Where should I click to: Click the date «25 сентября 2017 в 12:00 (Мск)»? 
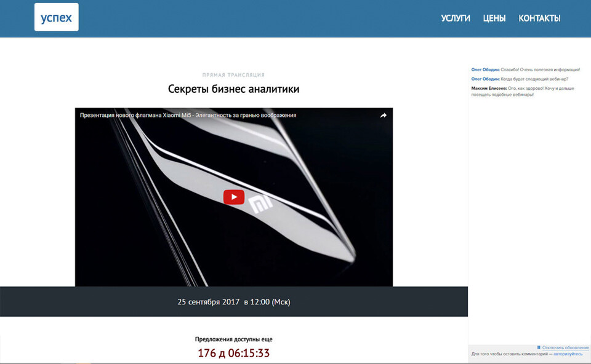[234, 302]
